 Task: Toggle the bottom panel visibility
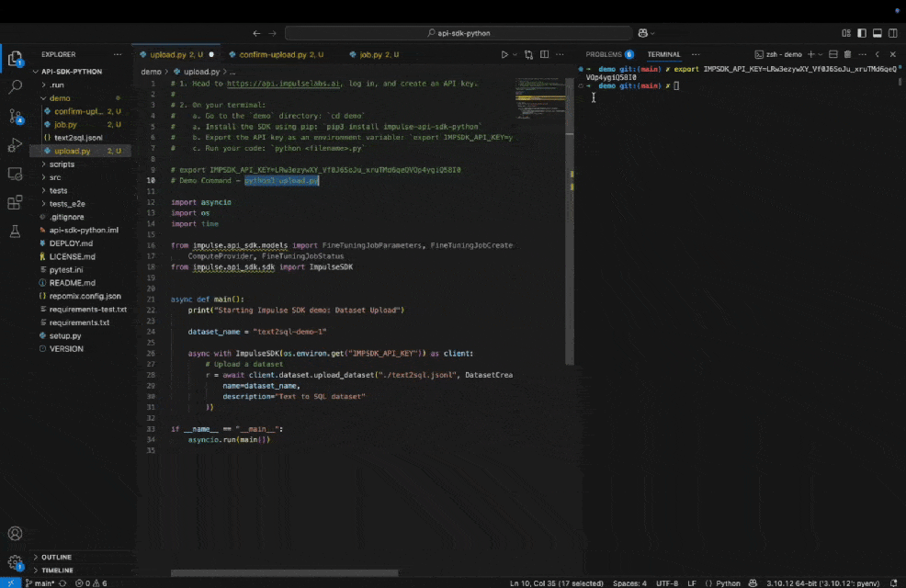coord(878,33)
